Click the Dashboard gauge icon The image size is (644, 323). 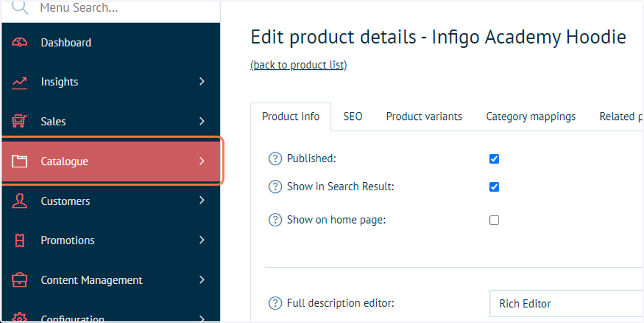20,42
